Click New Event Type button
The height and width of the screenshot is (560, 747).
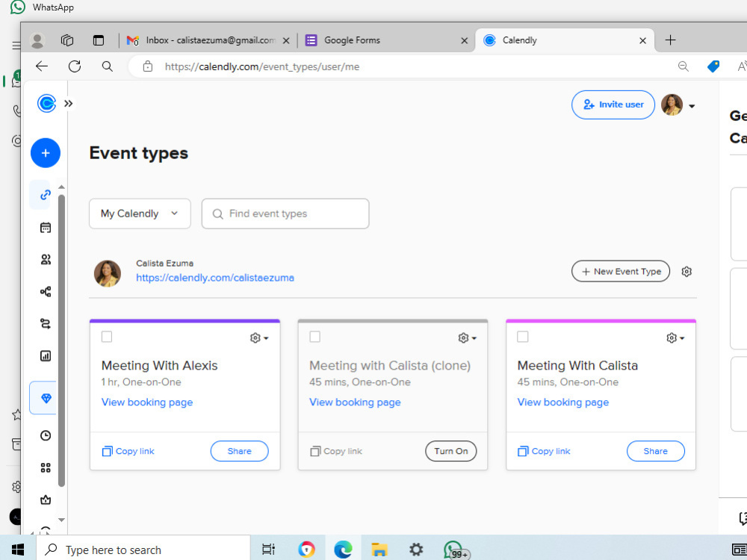621,272
